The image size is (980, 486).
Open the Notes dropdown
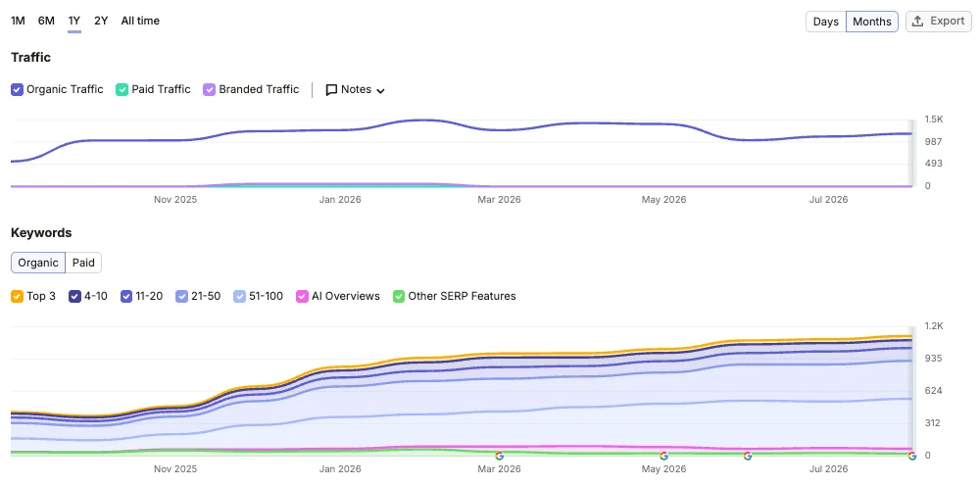(x=355, y=89)
